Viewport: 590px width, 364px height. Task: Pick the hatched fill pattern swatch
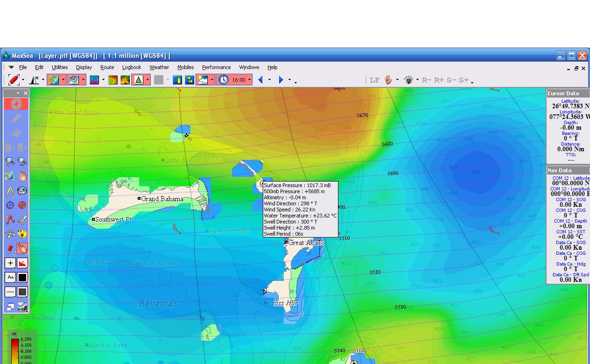pos(22,292)
